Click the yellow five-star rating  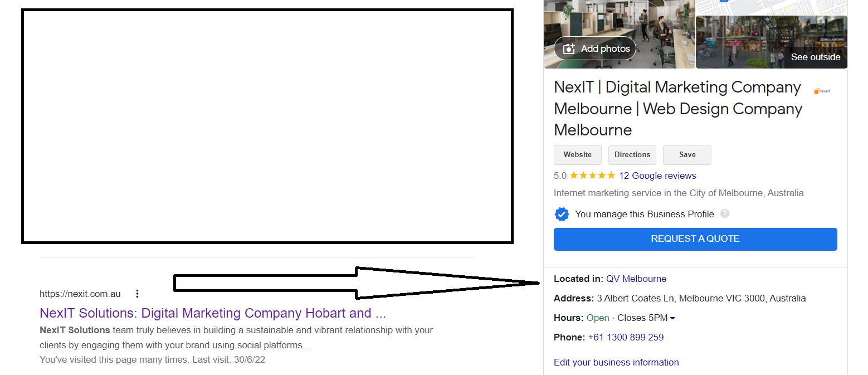pyautogui.click(x=592, y=176)
